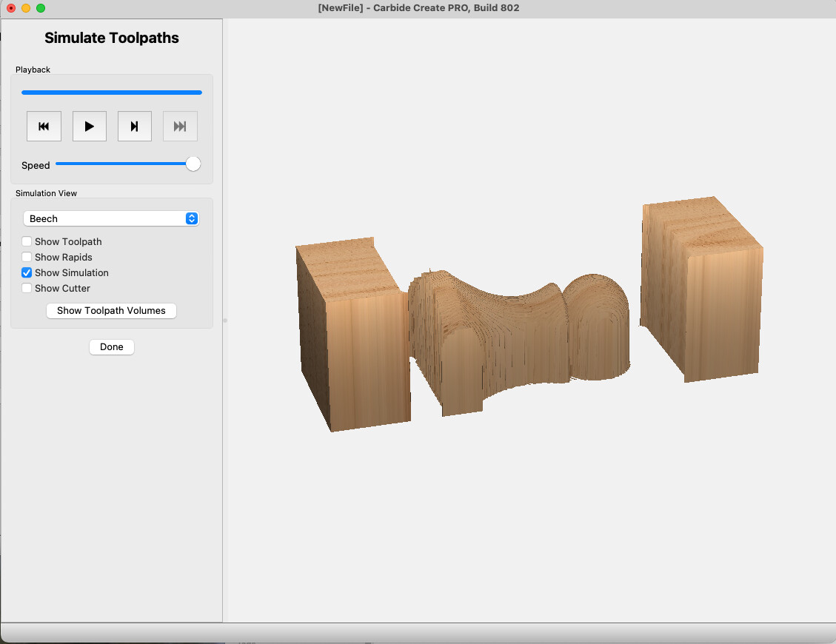
Task: Close the window with the red button
Action: pyautogui.click(x=11, y=8)
